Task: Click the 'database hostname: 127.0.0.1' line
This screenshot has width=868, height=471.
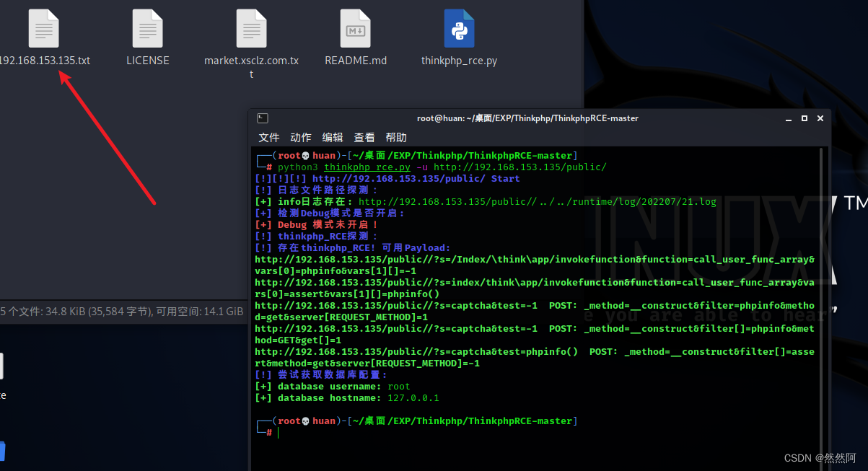Action: click(347, 398)
